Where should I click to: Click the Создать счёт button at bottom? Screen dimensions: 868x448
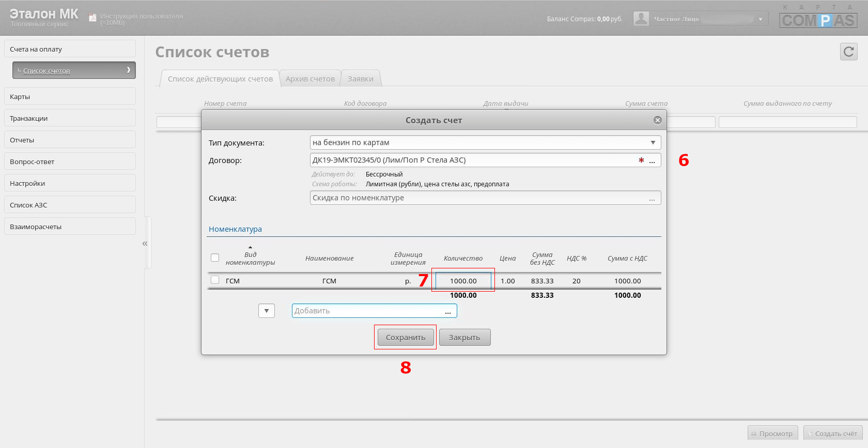pyautogui.click(x=833, y=433)
